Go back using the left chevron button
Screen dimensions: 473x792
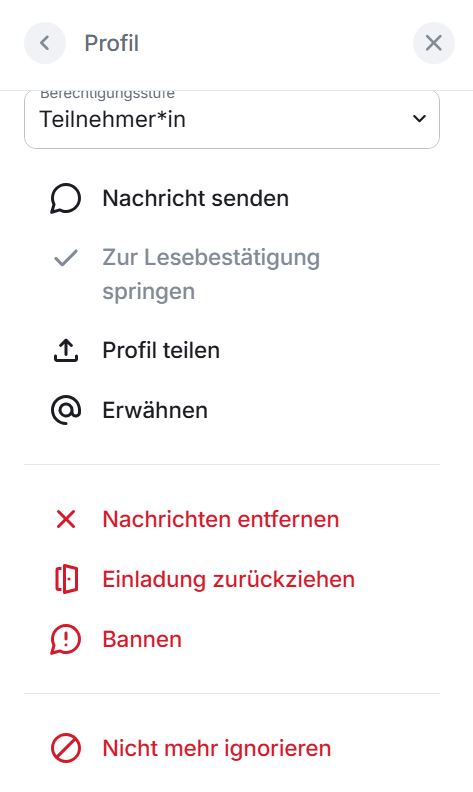45,43
